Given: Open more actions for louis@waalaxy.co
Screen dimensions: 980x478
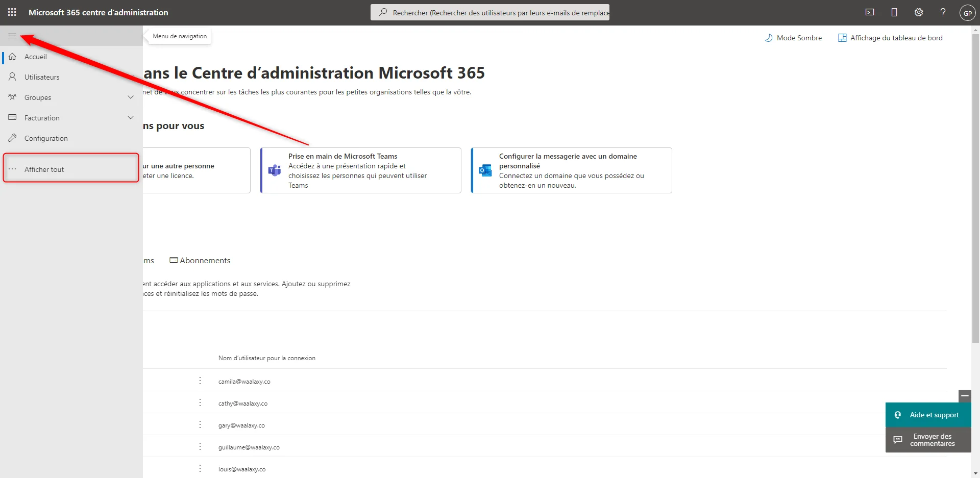Looking at the screenshot, I should pyautogui.click(x=200, y=468).
